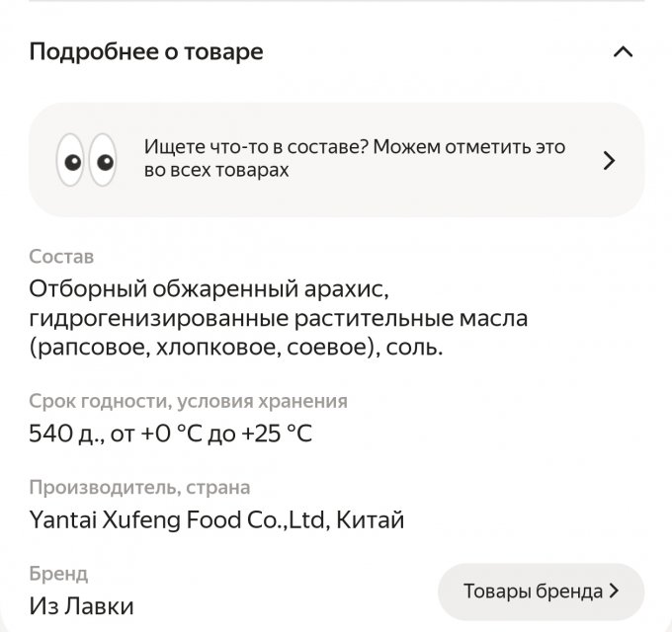Open the Ищете что-то в составе banner text
The width and height of the screenshot is (672, 632).
click(355, 158)
